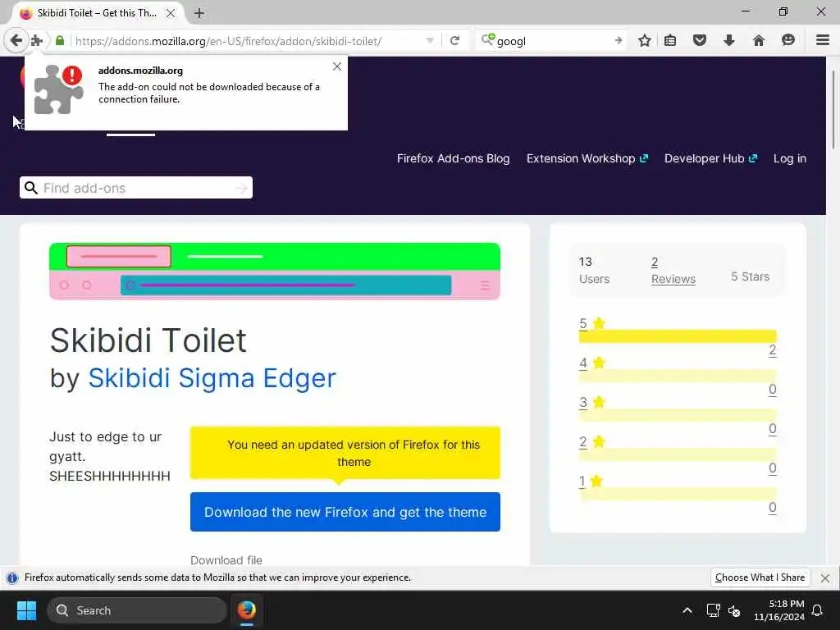Save page to Pocket icon

(x=699, y=41)
